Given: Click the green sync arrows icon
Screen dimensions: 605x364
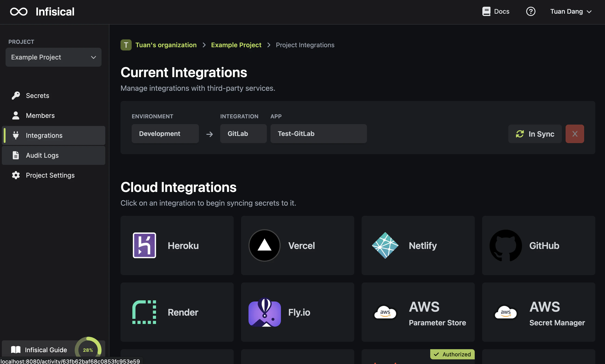Looking at the screenshot, I should coord(520,134).
